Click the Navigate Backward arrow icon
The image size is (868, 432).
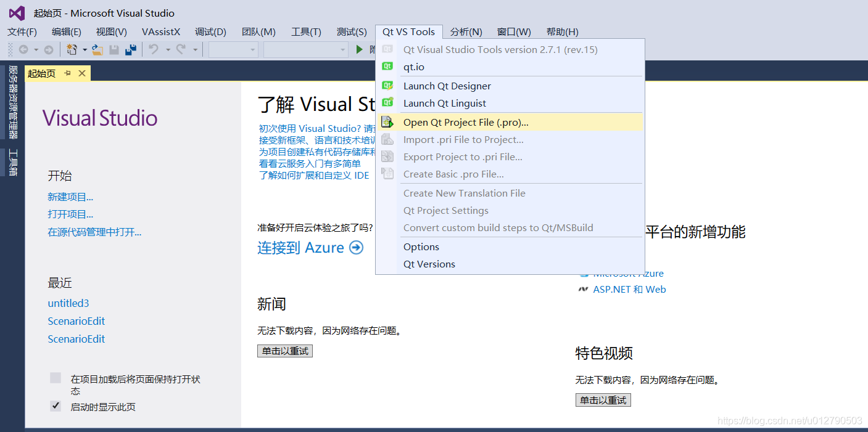23,50
